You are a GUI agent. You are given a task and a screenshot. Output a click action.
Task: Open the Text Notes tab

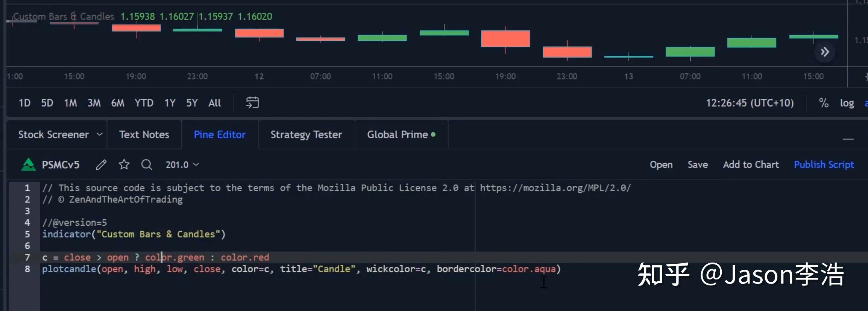coord(144,134)
